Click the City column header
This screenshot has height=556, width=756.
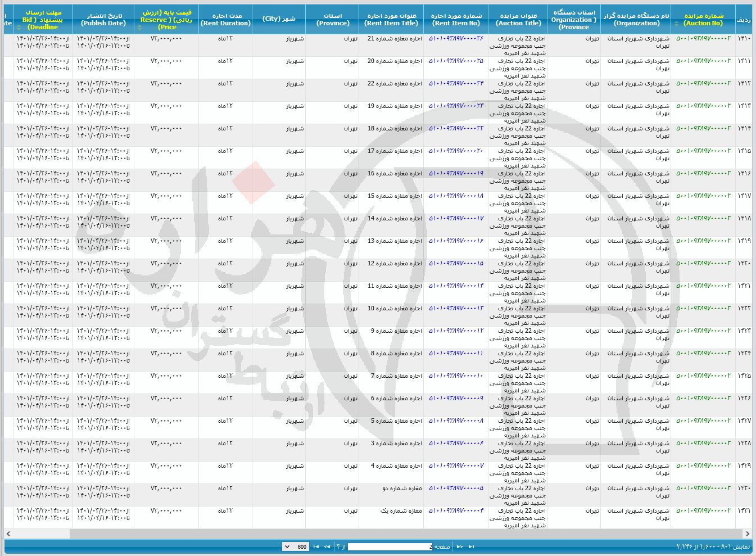(x=279, y=20)
